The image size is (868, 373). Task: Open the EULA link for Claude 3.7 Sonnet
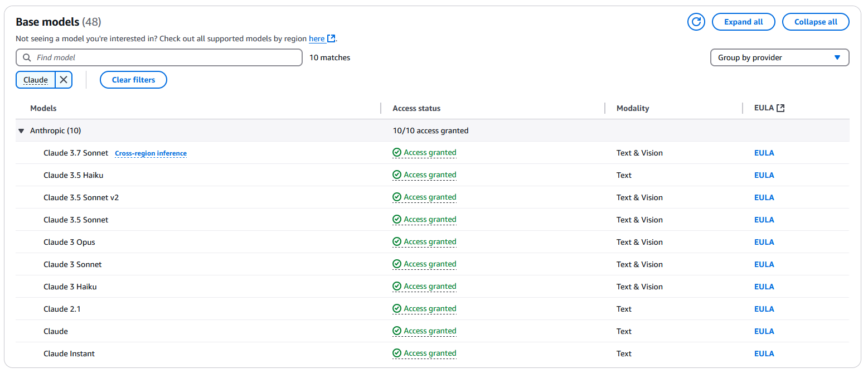[764, 153]
